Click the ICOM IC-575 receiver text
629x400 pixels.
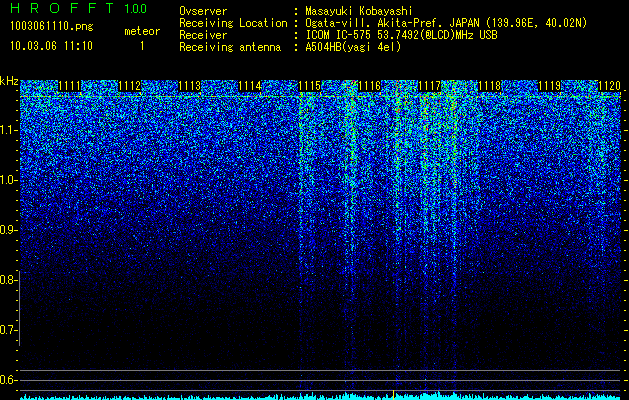click(401, 35)
